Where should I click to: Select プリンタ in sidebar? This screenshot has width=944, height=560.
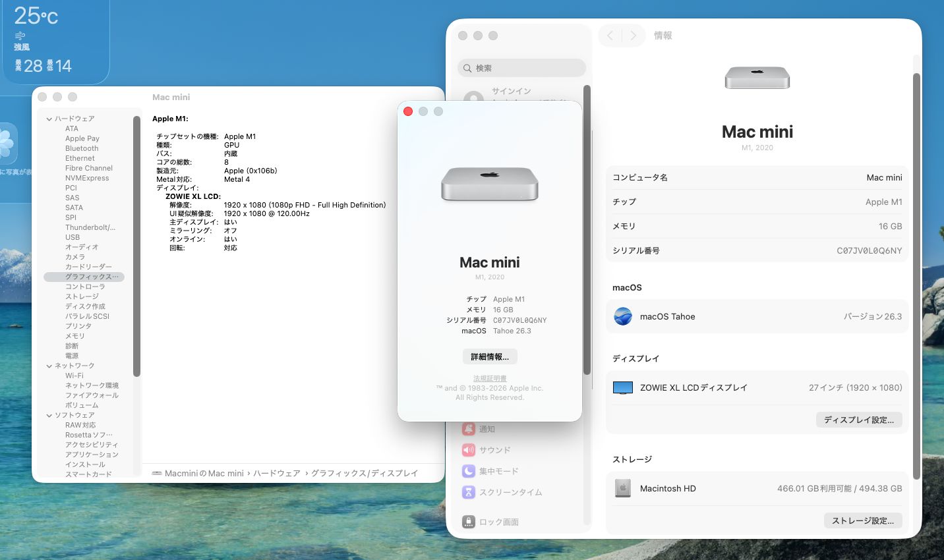click(78, 326)
